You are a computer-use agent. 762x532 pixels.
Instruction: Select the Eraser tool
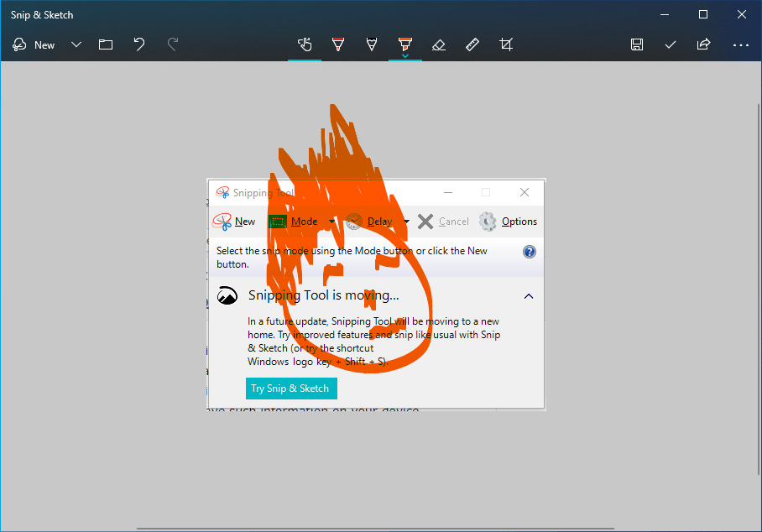[x=439, y=44]
